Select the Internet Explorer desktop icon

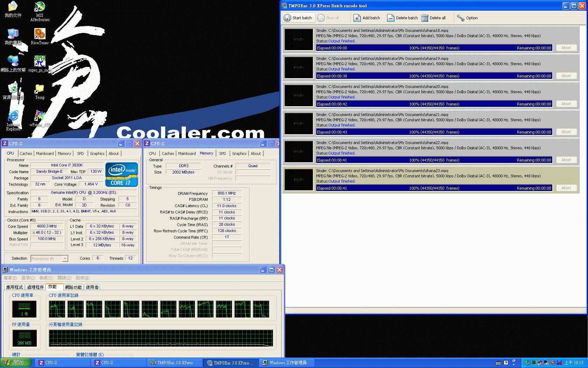pos(13,121)
